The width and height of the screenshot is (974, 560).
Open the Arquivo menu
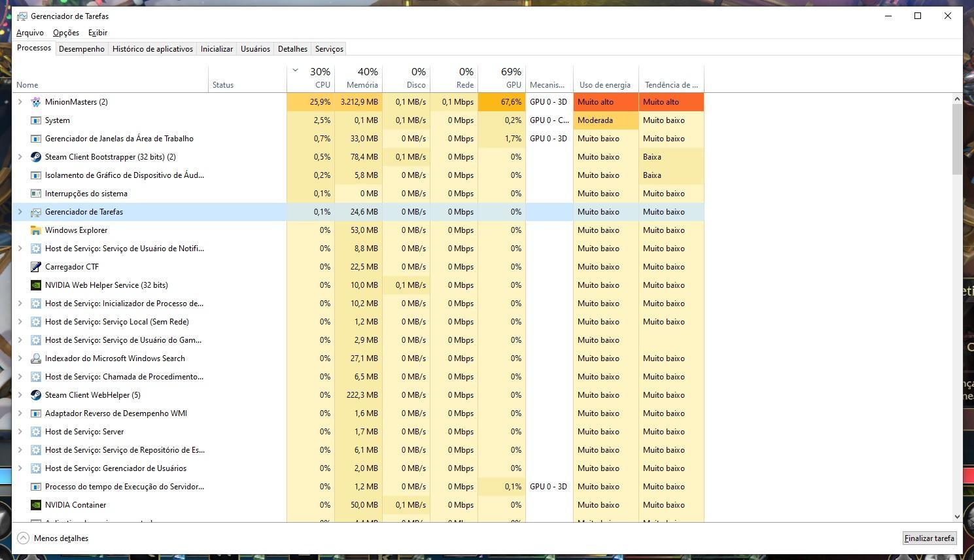(x=30, y=33)
